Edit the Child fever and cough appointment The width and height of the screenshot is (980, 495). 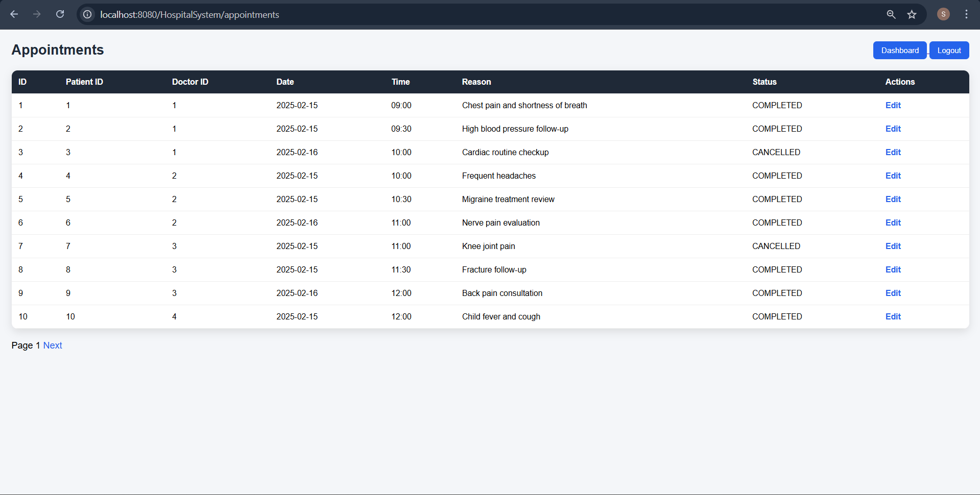pos(893,317)
